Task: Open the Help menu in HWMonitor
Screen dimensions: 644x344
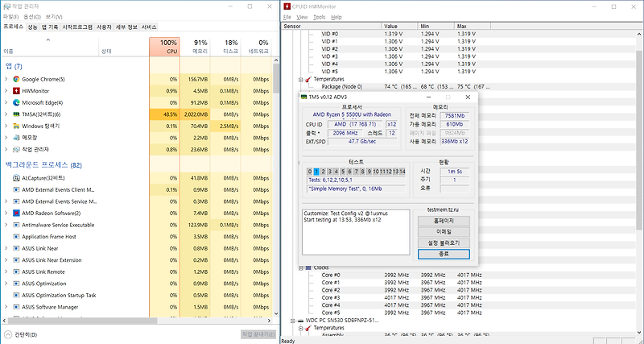Action: (x=336, y=17)
